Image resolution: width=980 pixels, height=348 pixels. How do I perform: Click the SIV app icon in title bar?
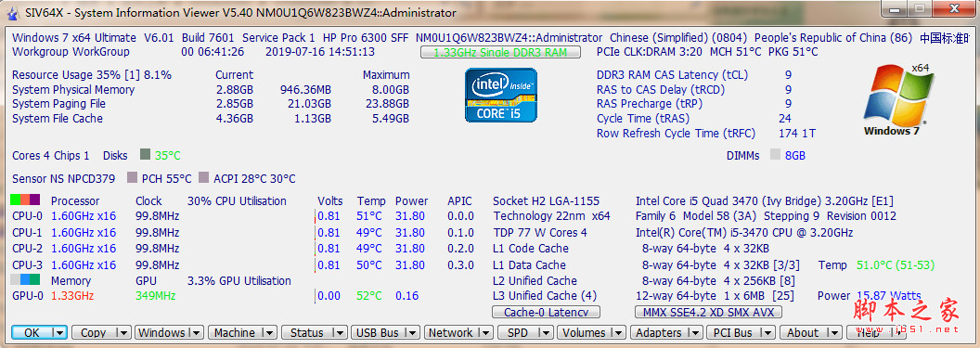click(x=12, y=12)
